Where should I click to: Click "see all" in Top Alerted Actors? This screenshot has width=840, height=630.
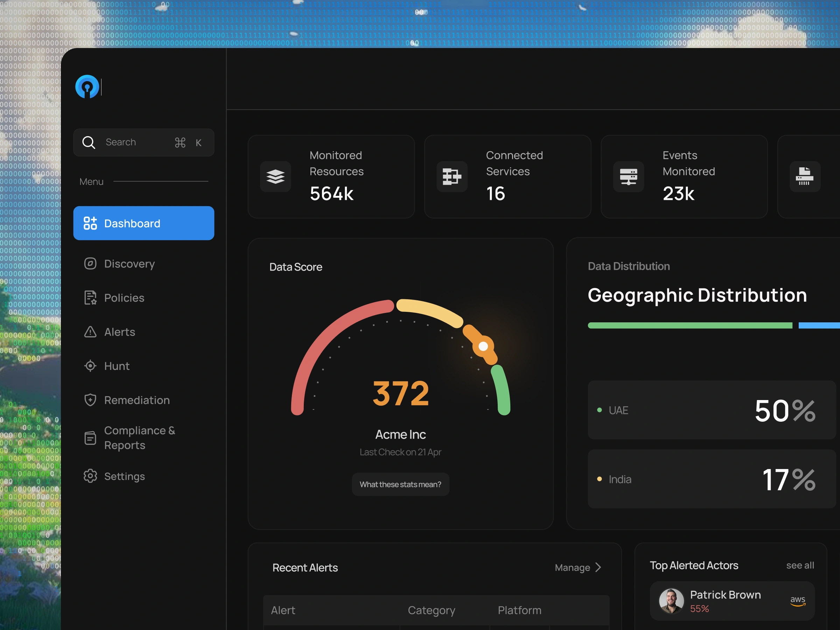pyautogui.click(x=800, y=566)
